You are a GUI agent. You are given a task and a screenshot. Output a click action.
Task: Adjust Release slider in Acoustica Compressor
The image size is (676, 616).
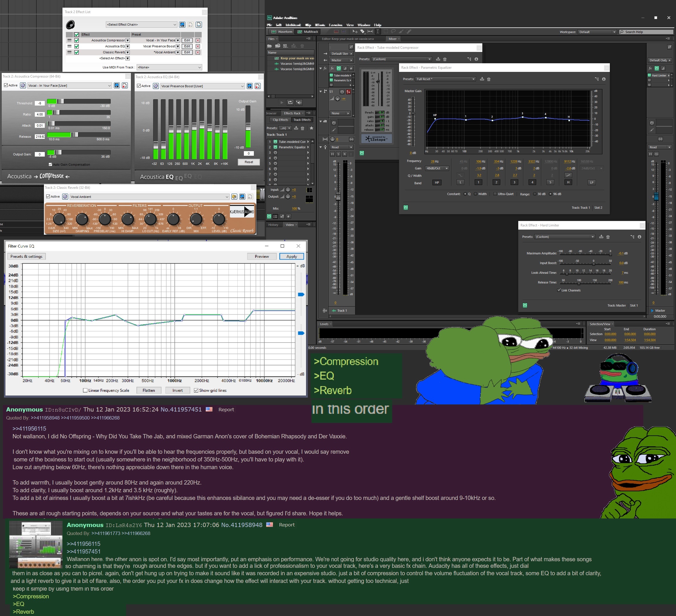tap(79, 135)
